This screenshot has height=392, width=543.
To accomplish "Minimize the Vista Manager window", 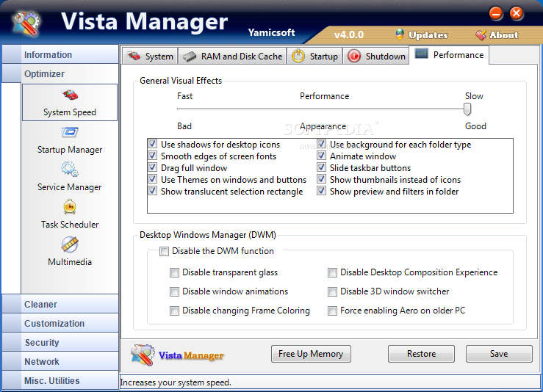I will pos(496,13).
